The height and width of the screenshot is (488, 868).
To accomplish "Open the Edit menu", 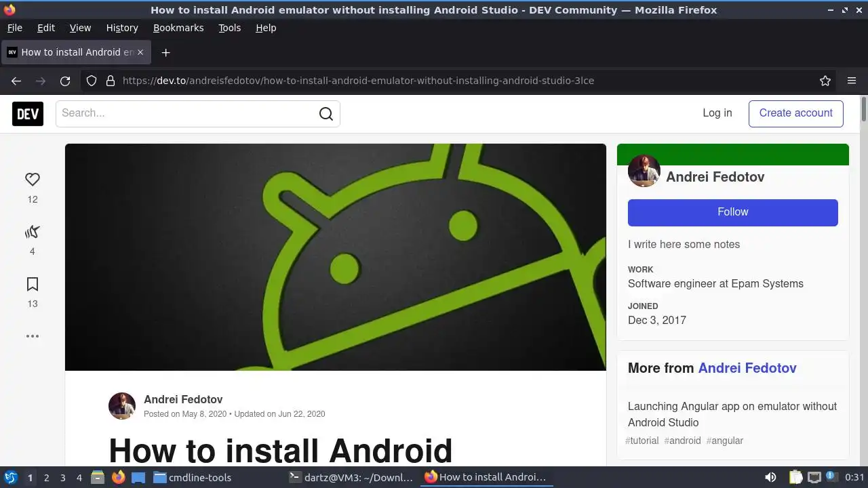I will (46, 28).
